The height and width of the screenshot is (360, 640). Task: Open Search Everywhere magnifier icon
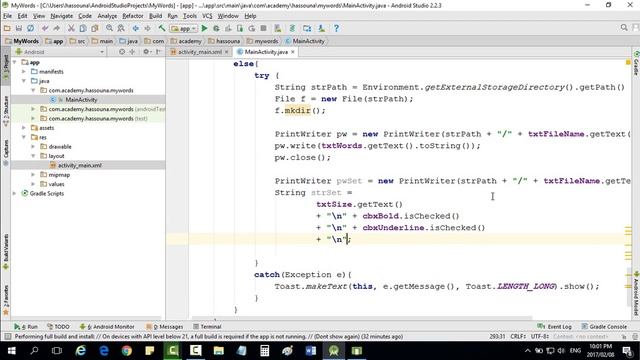point(624,28)
